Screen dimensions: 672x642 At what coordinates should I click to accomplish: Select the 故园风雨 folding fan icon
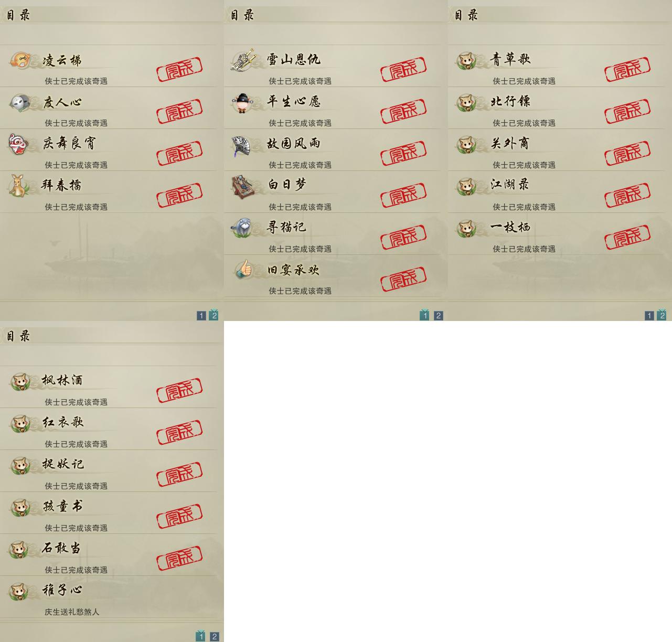[242, 144]
